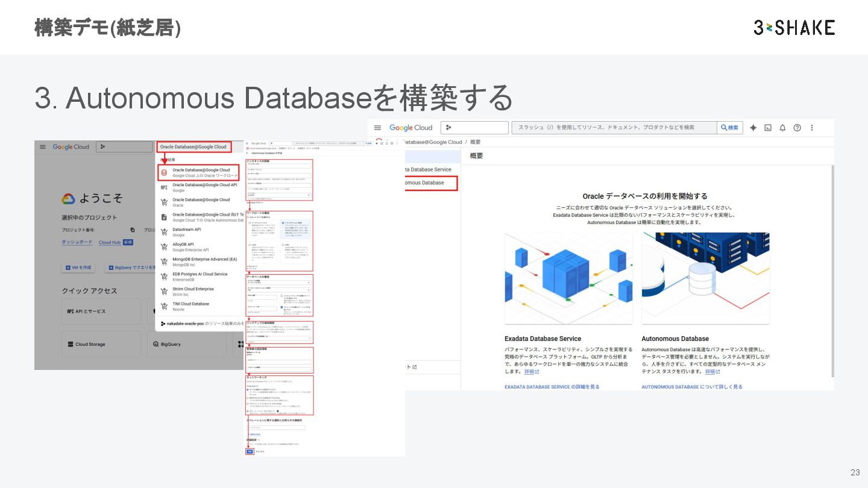Image resolution: width=868 pixels, height=488 pixels.
Task: Click red database icon of first search result
Action: coord(164,173)
